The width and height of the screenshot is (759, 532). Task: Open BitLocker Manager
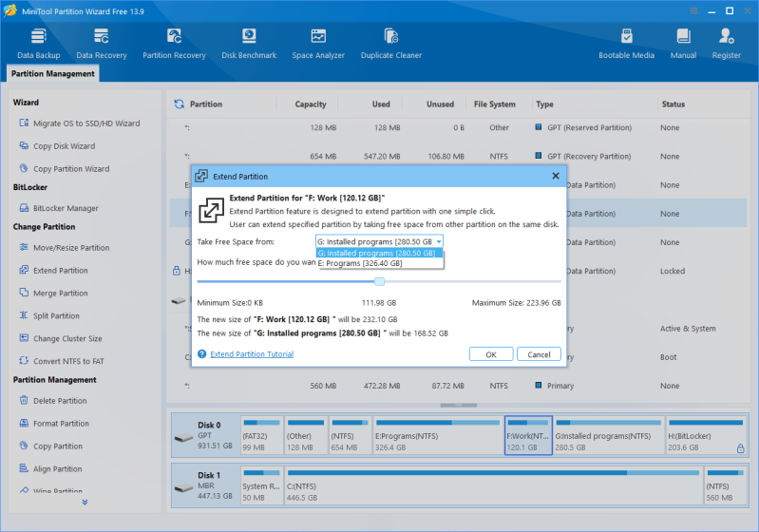click(x=59, y=208)
